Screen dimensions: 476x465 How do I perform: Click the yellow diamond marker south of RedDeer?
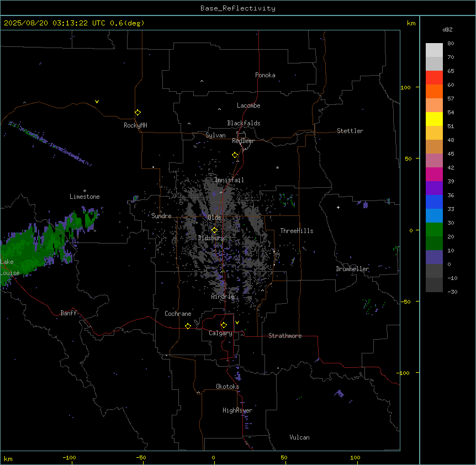pyautogui.click(x=235, y=155)
